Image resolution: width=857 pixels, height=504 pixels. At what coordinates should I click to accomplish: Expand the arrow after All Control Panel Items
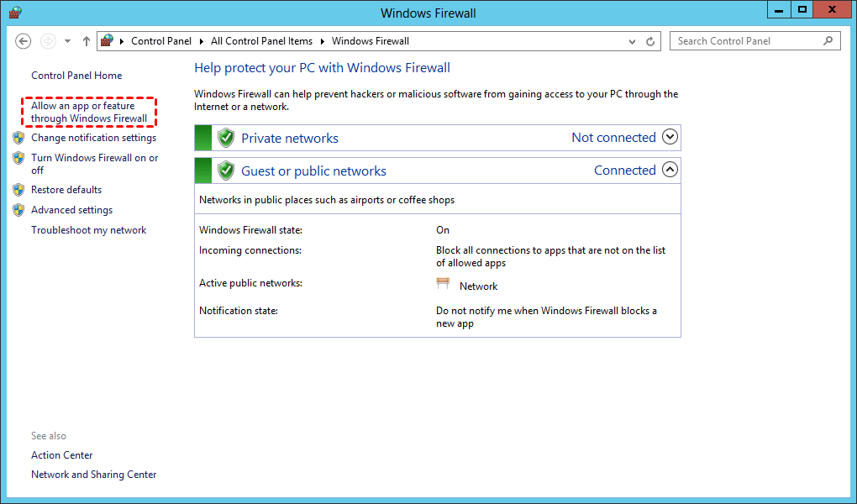click(323, 41)
